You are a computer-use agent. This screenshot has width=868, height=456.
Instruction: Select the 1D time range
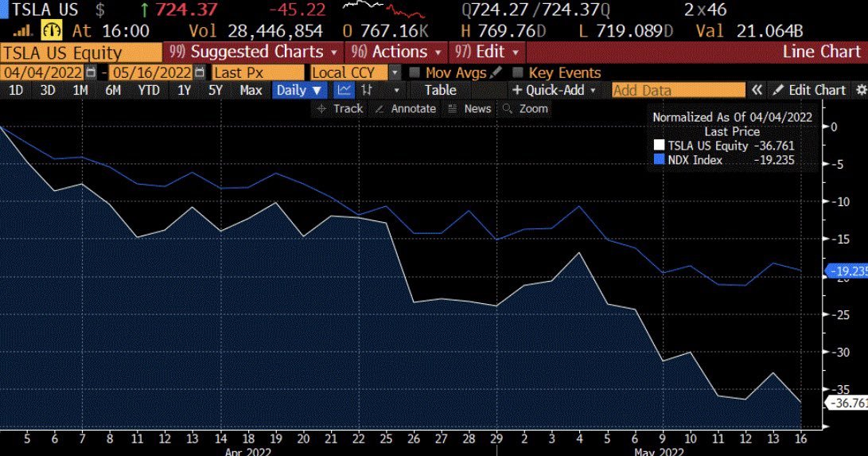(15, 90)
